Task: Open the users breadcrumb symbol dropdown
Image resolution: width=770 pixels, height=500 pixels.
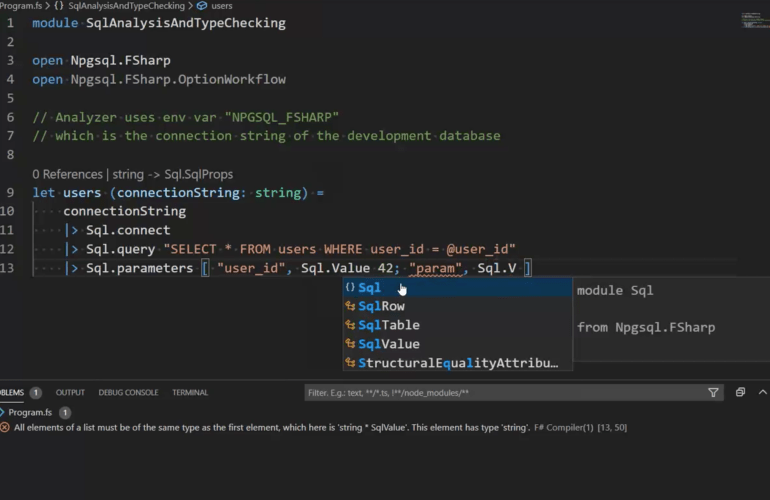Action: click(x=221, y=6)
